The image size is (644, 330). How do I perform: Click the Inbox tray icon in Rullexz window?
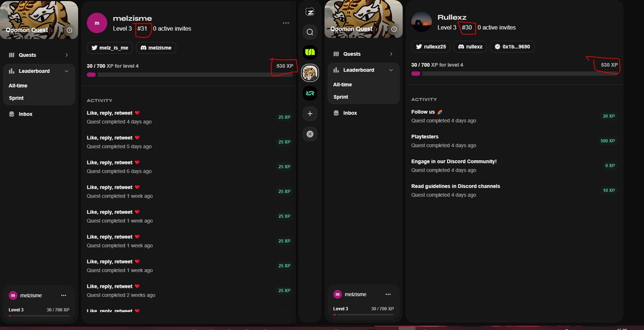click(336, 113)
